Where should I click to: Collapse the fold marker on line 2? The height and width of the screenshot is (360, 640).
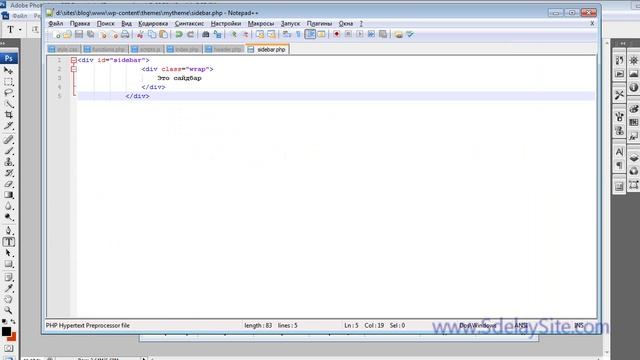[73, 69]
